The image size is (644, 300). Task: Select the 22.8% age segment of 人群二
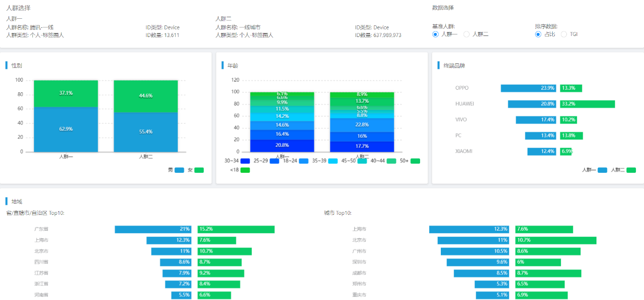(x=362, y=125)
